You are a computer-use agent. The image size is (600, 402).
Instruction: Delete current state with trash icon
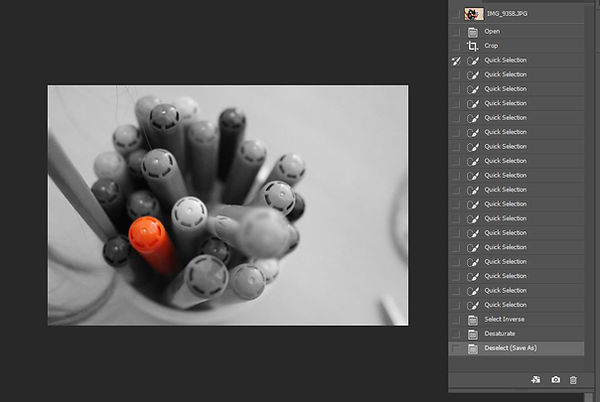573,380
